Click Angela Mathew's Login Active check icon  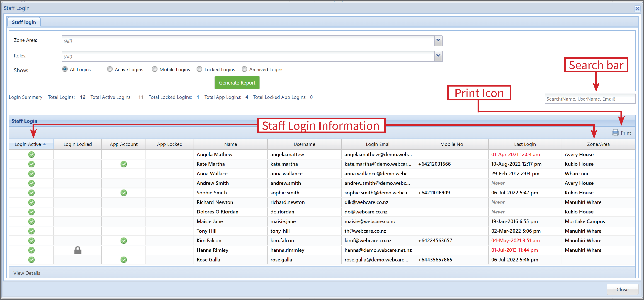31,154
